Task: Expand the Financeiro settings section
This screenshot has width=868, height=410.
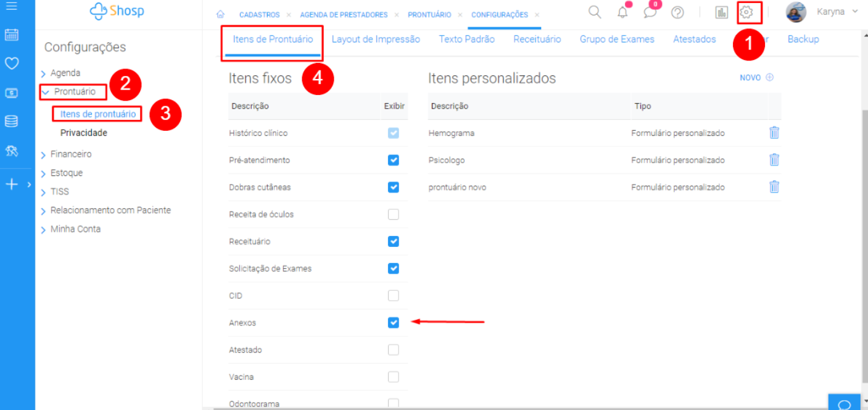Action: (x=70, y=154)
